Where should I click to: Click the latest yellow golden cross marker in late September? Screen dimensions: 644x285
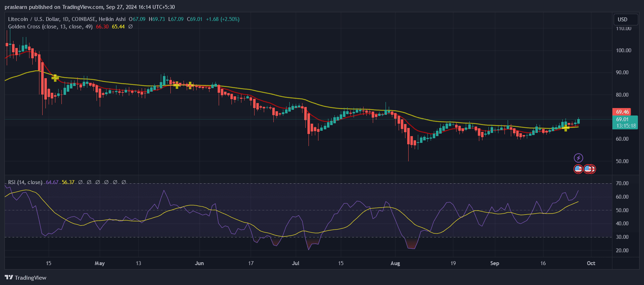point(566,128)
